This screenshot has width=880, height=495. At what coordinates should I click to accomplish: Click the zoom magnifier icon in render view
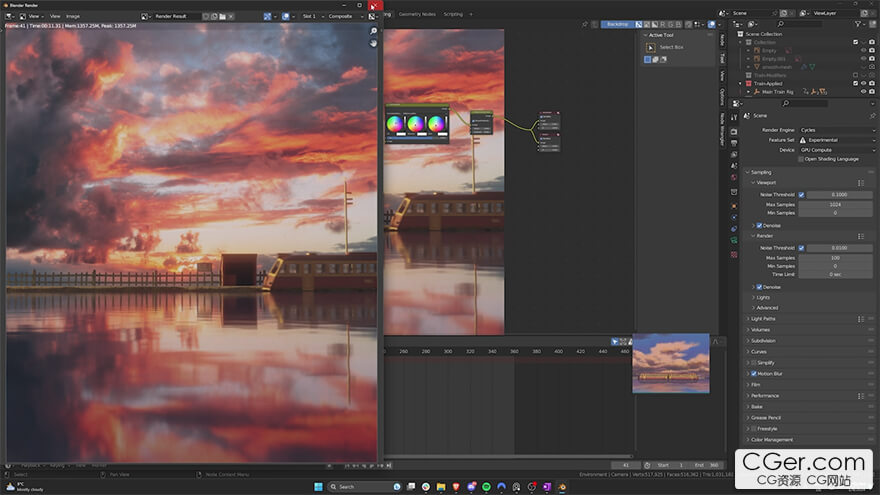click(373, 31)
